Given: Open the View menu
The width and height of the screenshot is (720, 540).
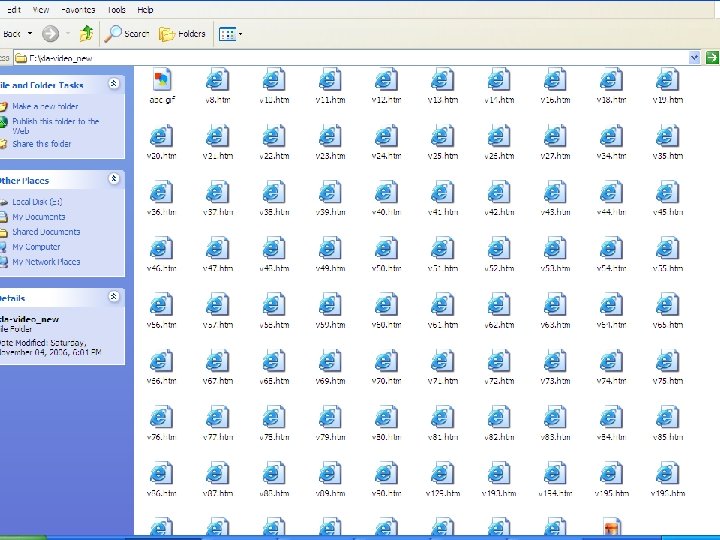Looking at the screenshot, I should [41, 10].
